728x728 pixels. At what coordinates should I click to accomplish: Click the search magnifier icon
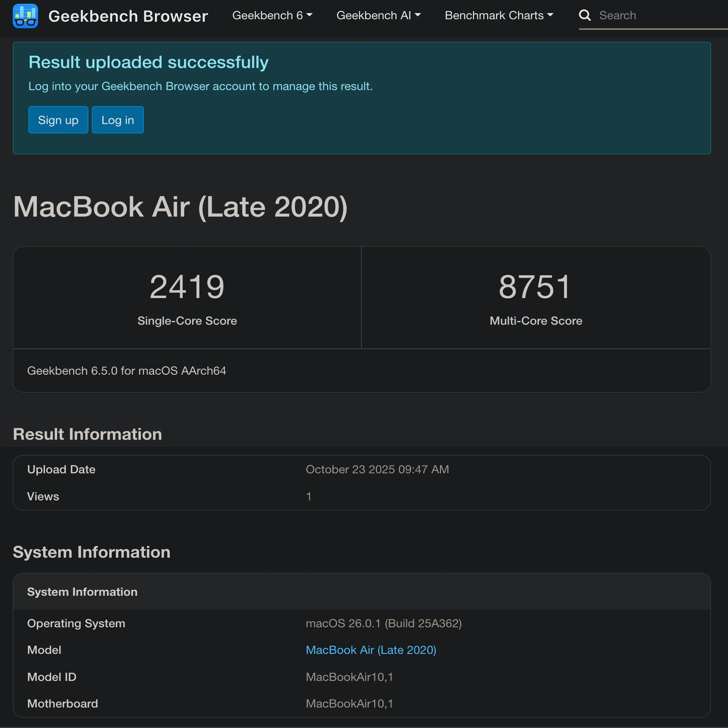point(585,15)
